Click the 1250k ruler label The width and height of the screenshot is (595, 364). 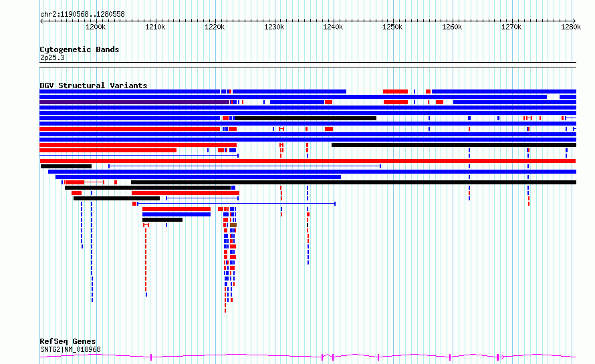pyautogui.click(x=392, y=27)
